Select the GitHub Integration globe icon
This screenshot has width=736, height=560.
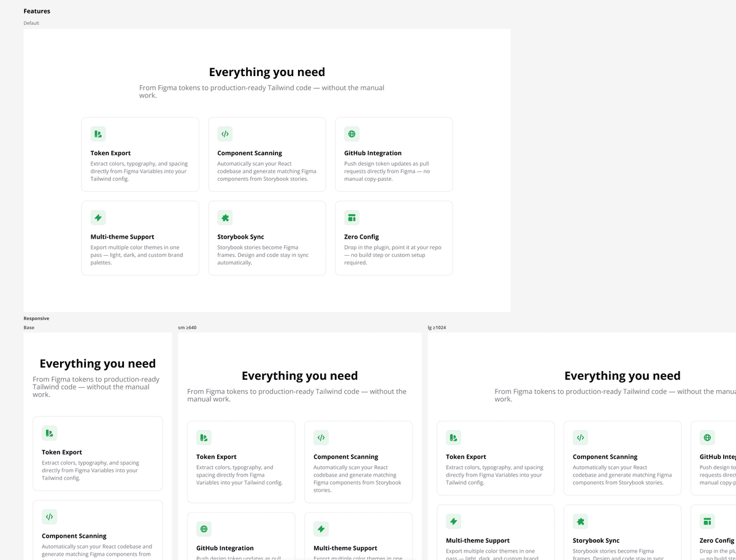point(351,134)
